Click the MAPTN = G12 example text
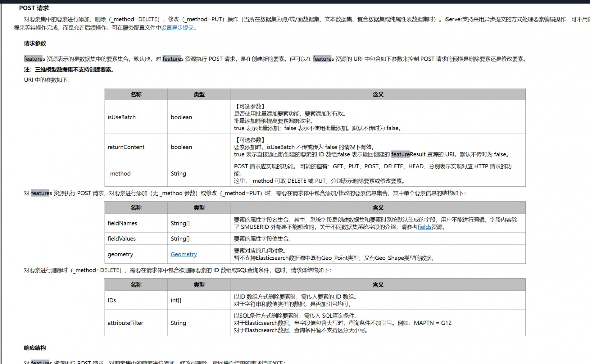Screen dimensions: 590x364 433,323
